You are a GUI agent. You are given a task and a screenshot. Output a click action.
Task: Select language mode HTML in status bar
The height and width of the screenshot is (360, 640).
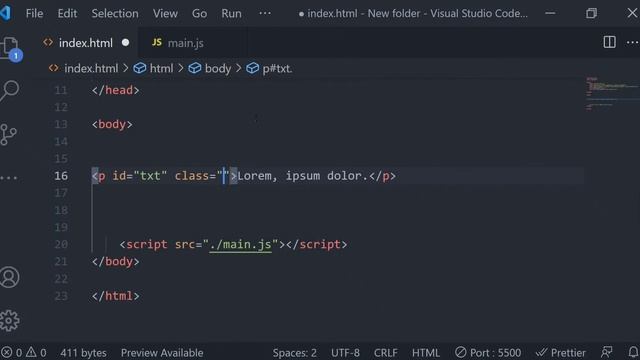point(425,353)
